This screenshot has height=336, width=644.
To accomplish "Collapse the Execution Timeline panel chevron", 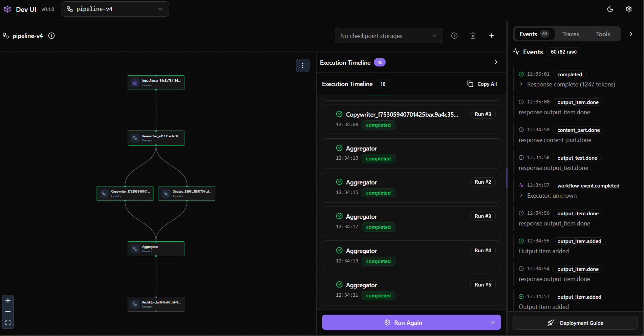I will click(496, 62).
